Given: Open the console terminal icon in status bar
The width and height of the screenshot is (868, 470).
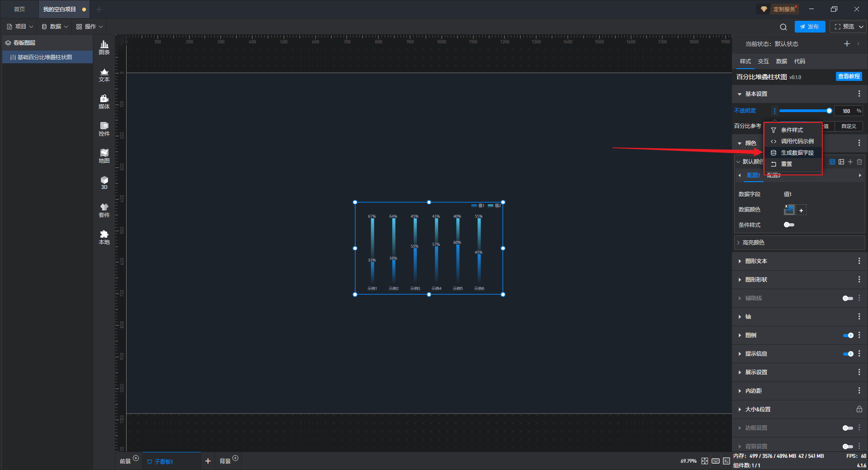Looking at the screenshot, I should pos(726,461).
